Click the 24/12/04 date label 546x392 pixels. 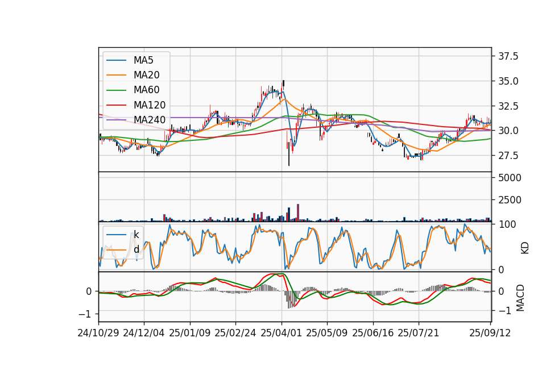(144, 333)
